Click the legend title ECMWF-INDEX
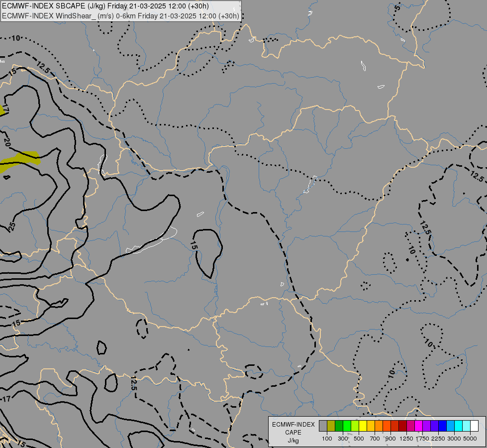The image size is (487, 448). pyautogui.click(x=293, y=425)
